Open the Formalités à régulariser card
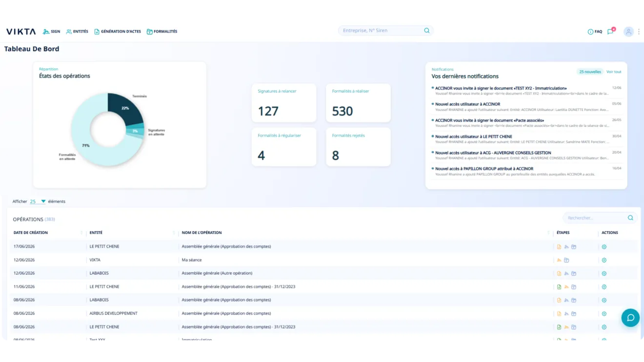 [284, 147]
